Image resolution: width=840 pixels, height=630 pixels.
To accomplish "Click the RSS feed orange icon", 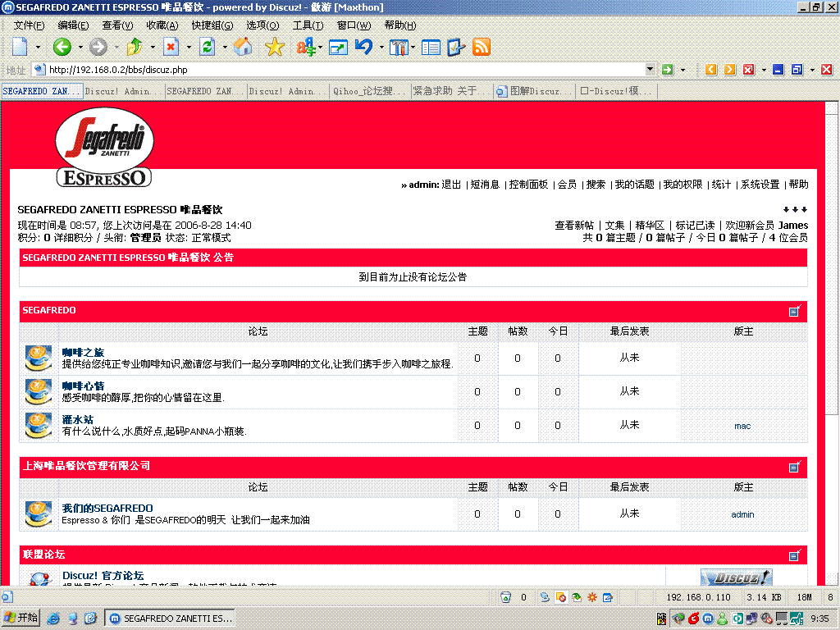I will click(481, 47).
